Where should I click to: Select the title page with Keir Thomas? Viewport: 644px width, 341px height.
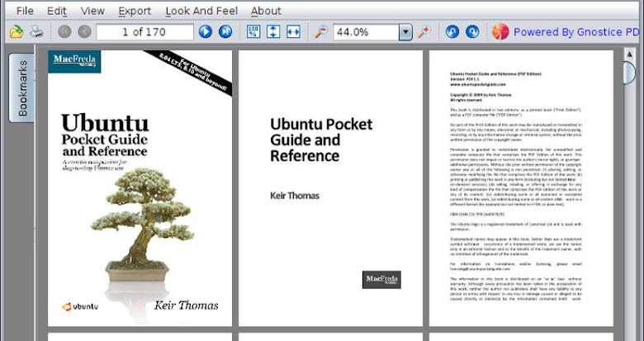click(x=330, y=188)
